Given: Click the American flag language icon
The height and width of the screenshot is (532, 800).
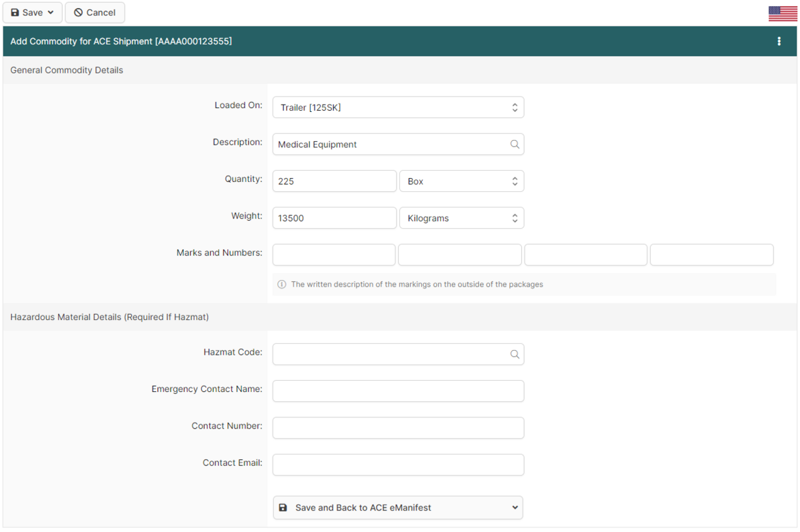Looking at the screenshot, I should 782,12.
